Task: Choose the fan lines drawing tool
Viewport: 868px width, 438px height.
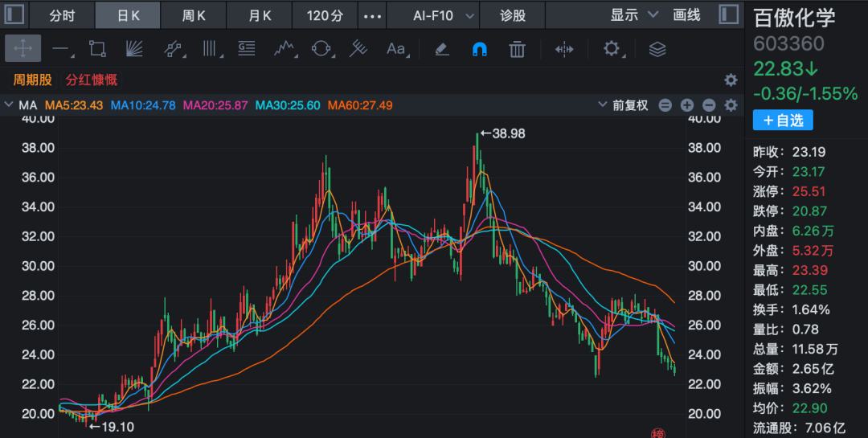Action: 134,49
